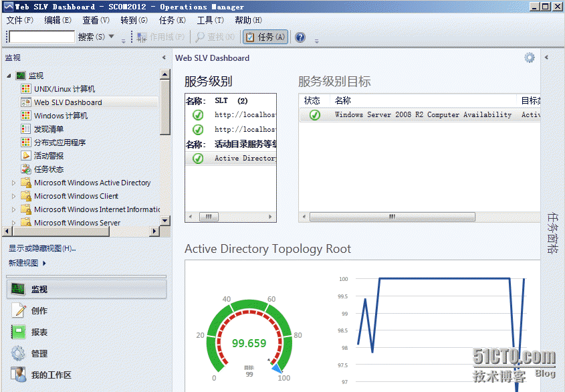Open the 任务状态 view icon
This screenshot has width=565, height=392.
(25, 169)
